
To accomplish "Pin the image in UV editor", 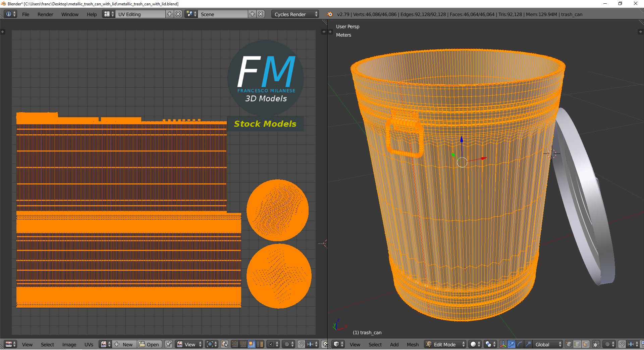I will [168, 344].
